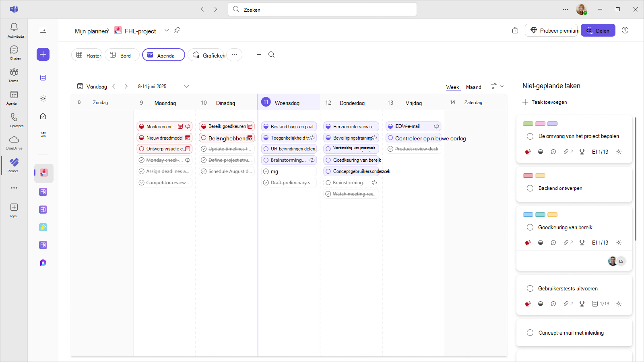This screenshot has height=362, width=644.
Task: Open the more apps ellipsis in the rail
Action: tap(14, 188)
